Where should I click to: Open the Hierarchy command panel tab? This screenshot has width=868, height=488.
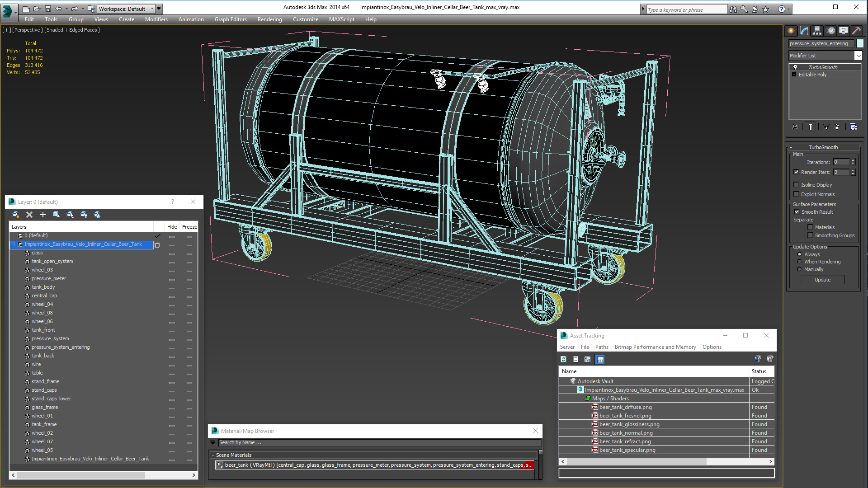[x=817, y=31]
